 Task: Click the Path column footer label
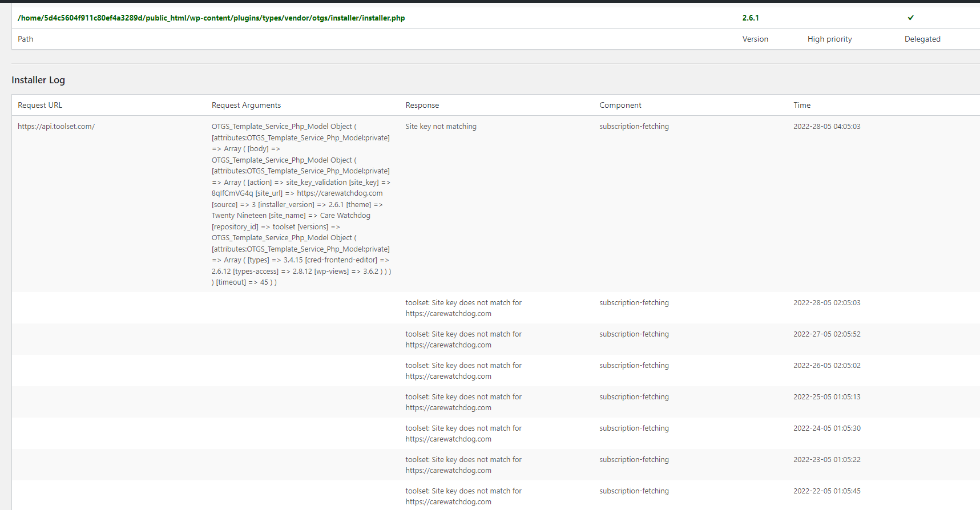pyautogui.click(x=25, y=39)
